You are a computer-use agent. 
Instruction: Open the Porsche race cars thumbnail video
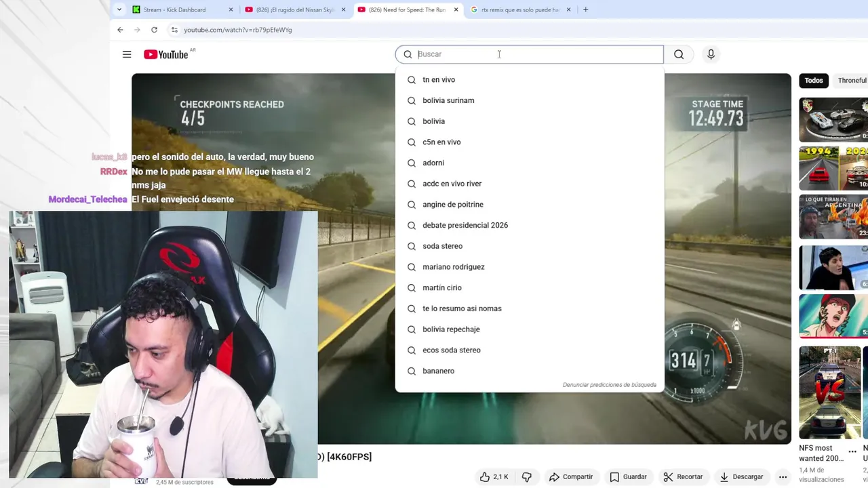coord(833,119)
